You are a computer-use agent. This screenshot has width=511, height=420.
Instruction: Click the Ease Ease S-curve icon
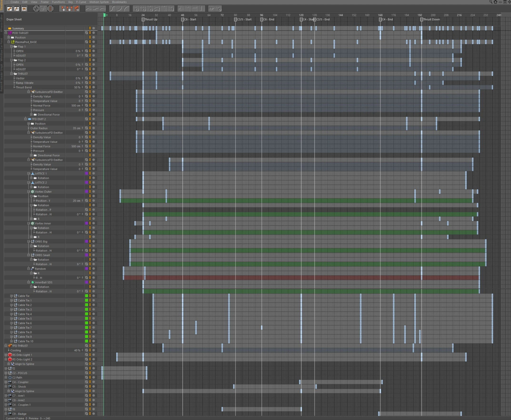coord(112,9)
